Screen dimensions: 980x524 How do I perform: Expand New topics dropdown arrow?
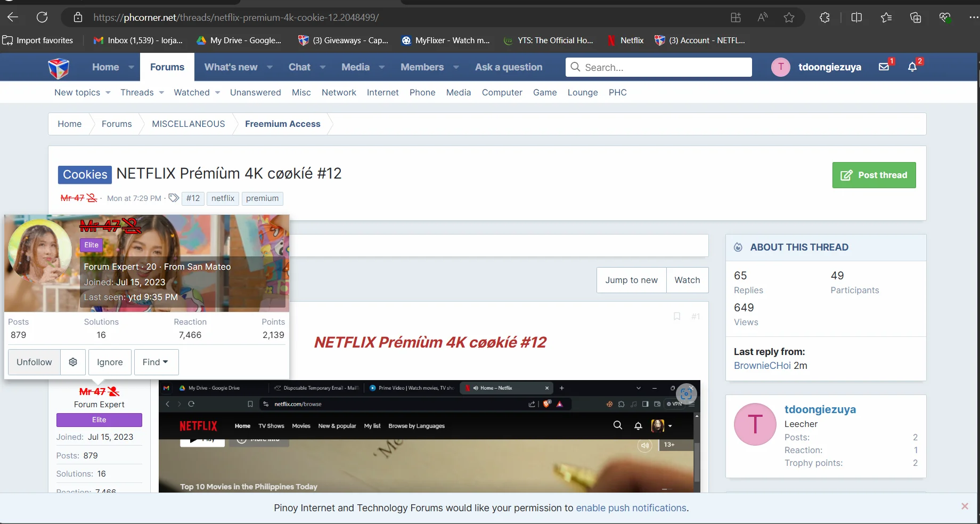coord(108,93)
